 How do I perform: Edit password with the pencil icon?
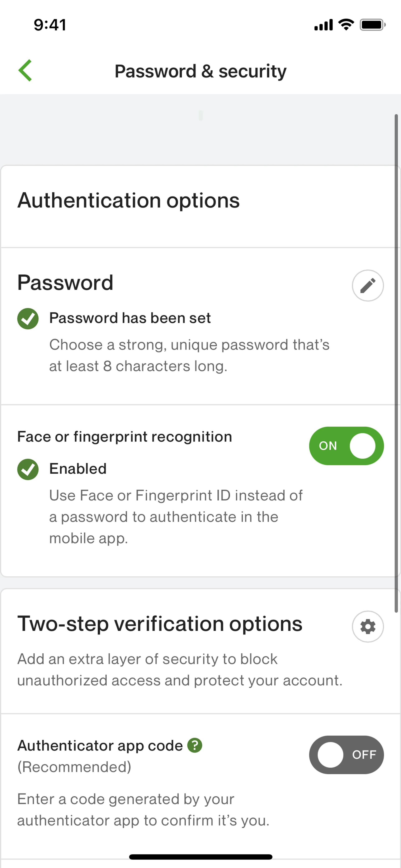[368, 285]
